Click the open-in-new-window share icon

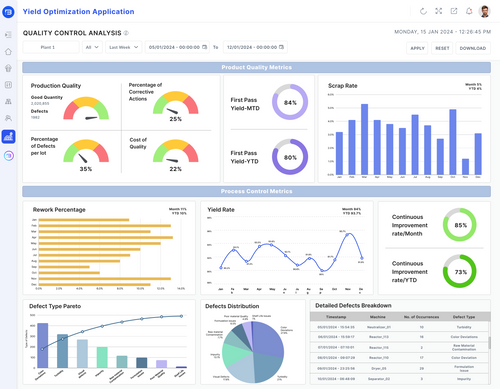pos(454,11)
